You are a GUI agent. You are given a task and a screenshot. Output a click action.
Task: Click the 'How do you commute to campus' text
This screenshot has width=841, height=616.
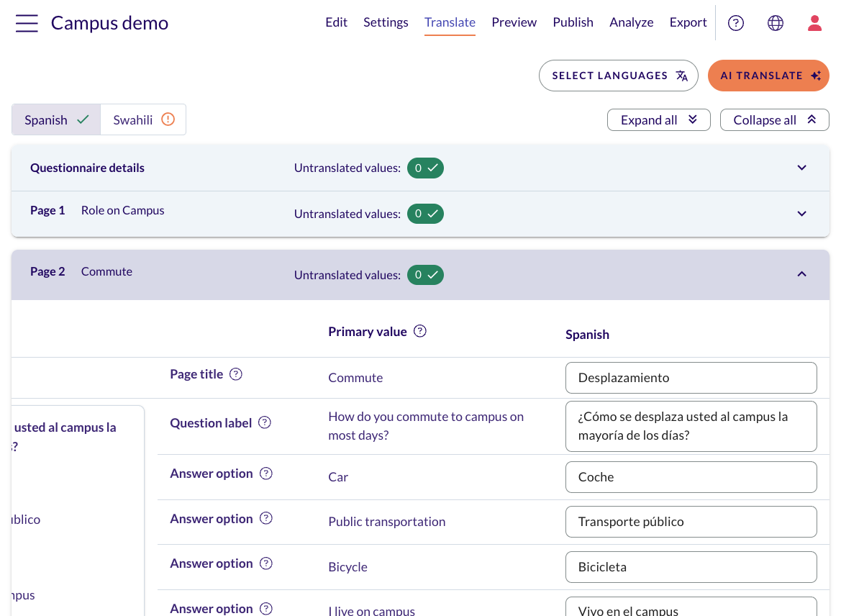coord(426,426)
